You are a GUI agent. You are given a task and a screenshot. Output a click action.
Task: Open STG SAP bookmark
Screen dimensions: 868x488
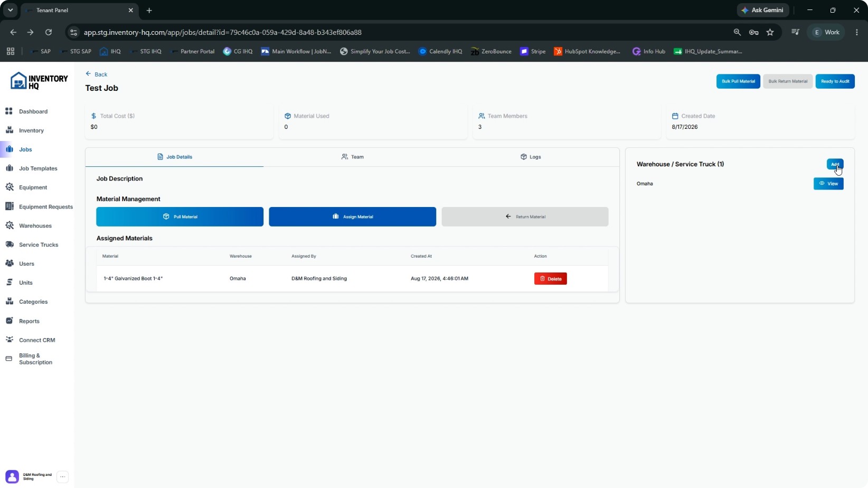coord(76,51)
